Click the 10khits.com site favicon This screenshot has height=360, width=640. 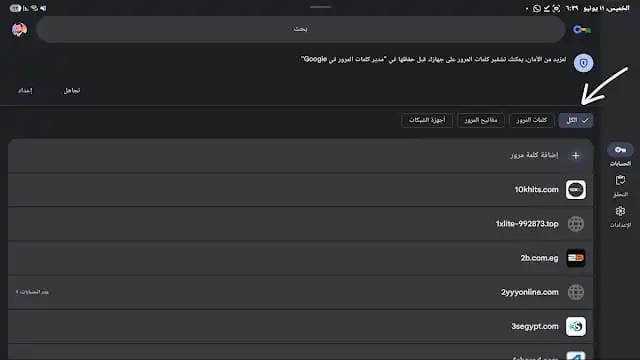(576, 190)
